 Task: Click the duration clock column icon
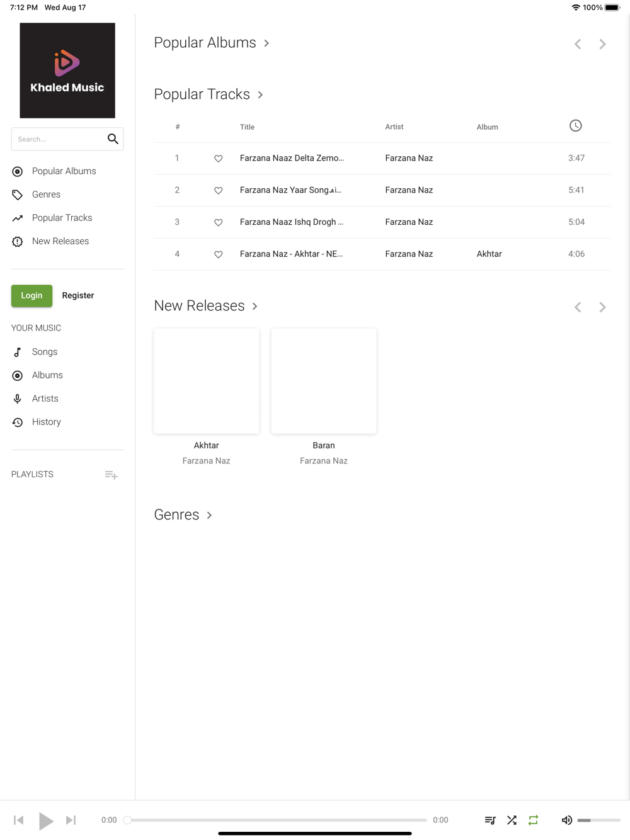point(575,126)
